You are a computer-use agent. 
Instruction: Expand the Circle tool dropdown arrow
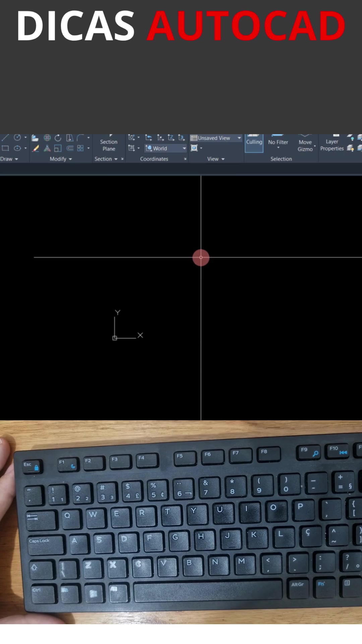coord(25,138)
